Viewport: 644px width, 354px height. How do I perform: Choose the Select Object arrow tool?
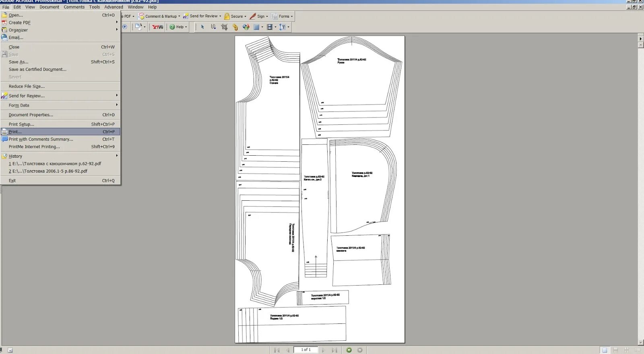(x=202, y=27)
